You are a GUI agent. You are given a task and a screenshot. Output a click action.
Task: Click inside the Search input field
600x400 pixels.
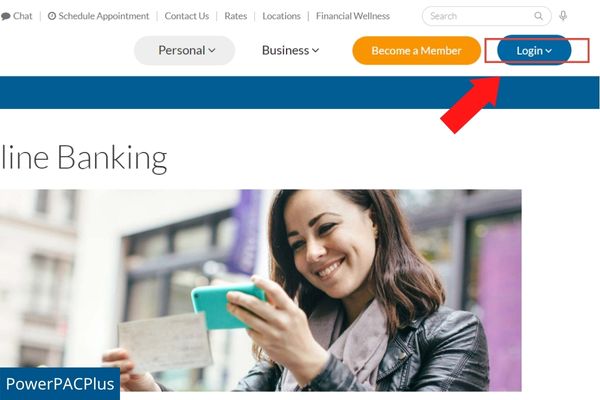[480, 16]
